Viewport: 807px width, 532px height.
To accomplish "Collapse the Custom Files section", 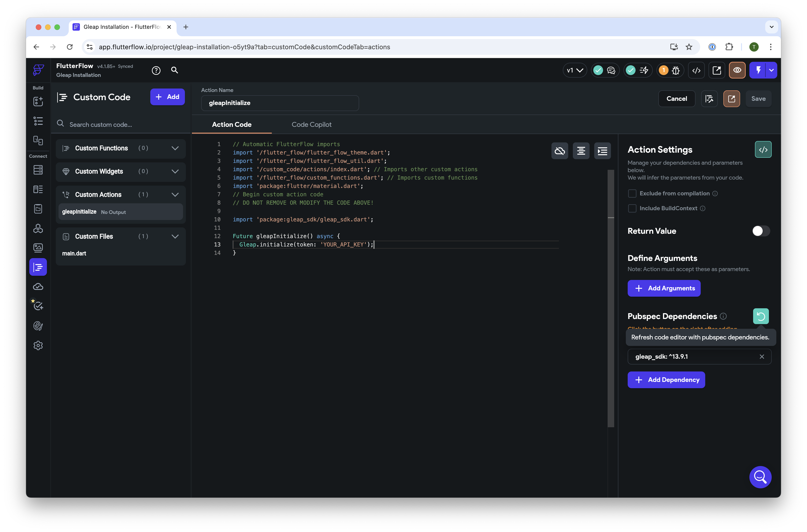I will 175,236.
